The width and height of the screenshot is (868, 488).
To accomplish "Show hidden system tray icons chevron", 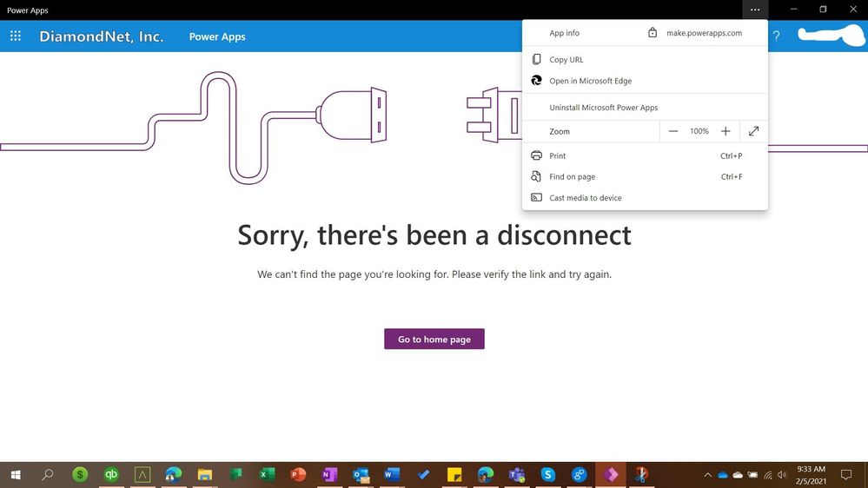I will [x=707, y=475].
